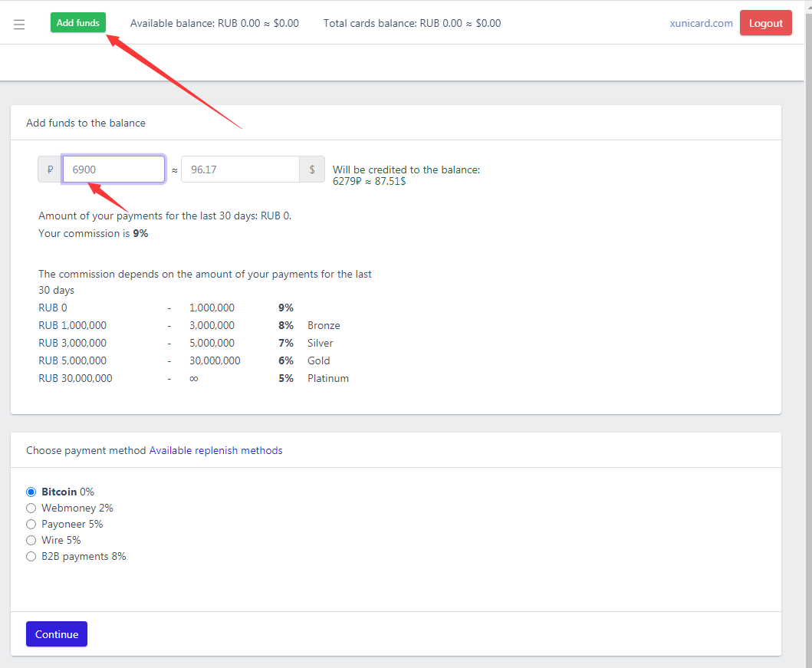Image resolution: width=812 pixels, height=668 pixels.
Task: Open the xunicard.com link
Action: 701,23
